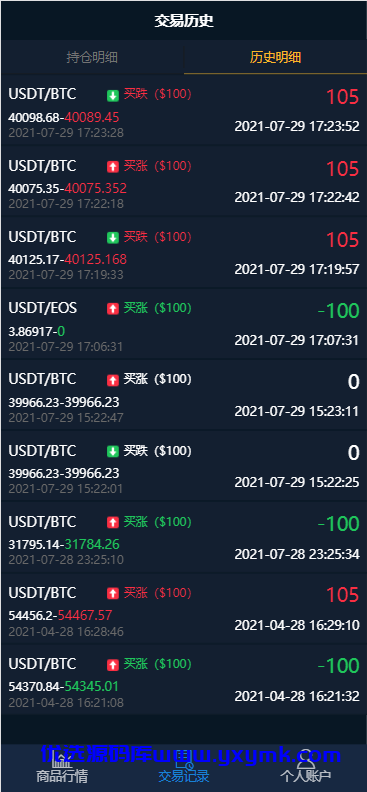Click red up-arrow icon on 23:25:34 trade
The image size is (367, 792).
point(113,522)
